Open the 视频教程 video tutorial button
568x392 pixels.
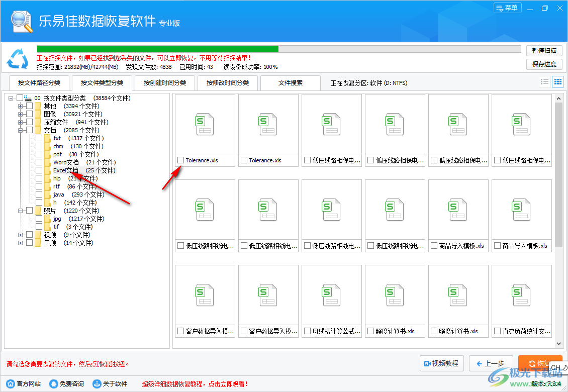[x=441, y=363]
